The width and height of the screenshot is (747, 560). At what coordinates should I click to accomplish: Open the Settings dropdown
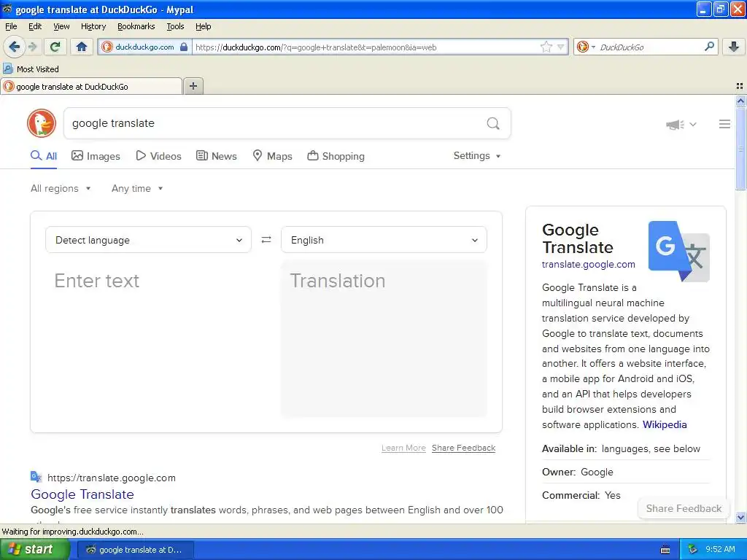477,156
